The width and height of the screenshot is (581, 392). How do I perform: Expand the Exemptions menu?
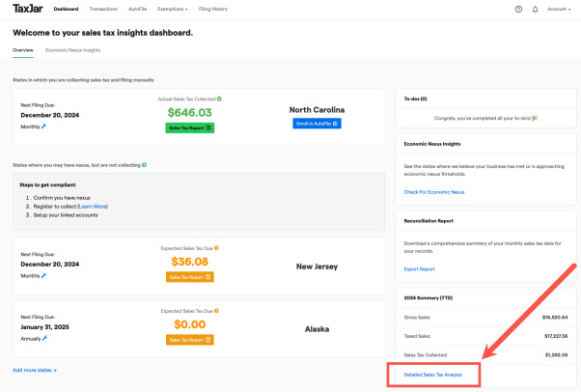[173, 9]
